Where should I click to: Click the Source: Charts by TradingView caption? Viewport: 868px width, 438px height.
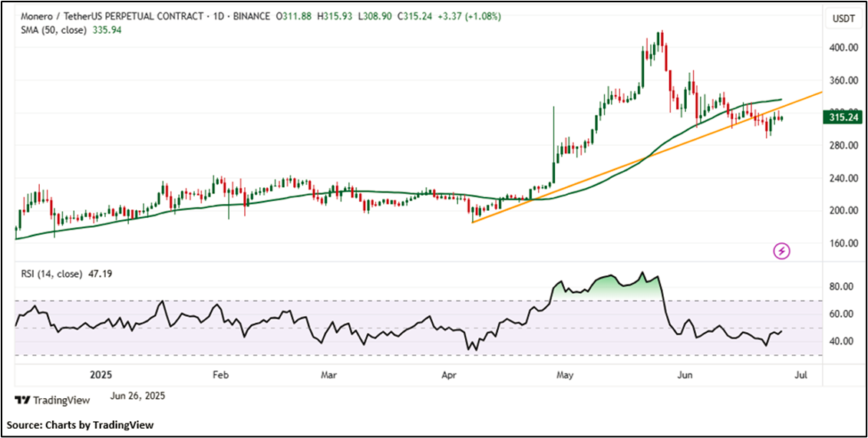pos(81,425)
